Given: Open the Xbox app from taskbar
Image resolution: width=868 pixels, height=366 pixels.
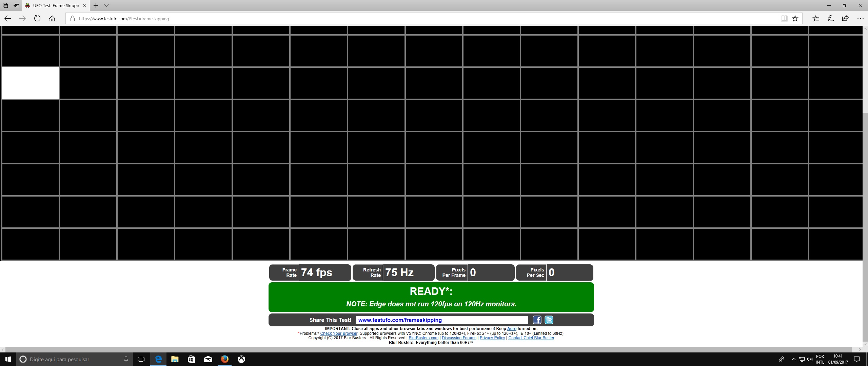Looking at the screenshot, I should (241, 359).
